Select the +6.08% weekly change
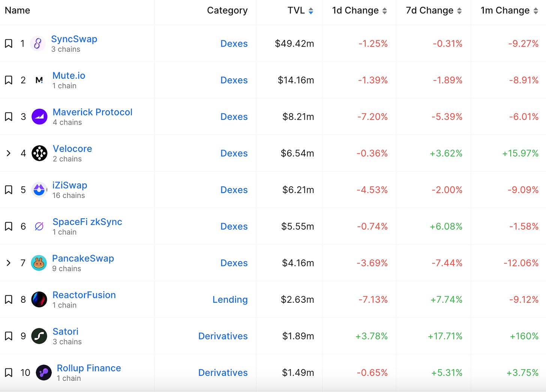The width and height of the screenshot is (546, 392). point(446,226)
